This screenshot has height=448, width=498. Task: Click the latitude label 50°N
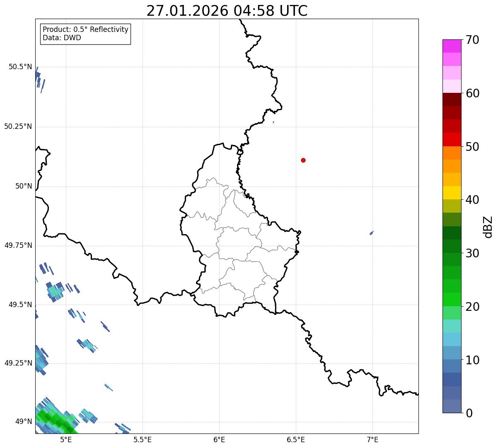pos(24,186)
